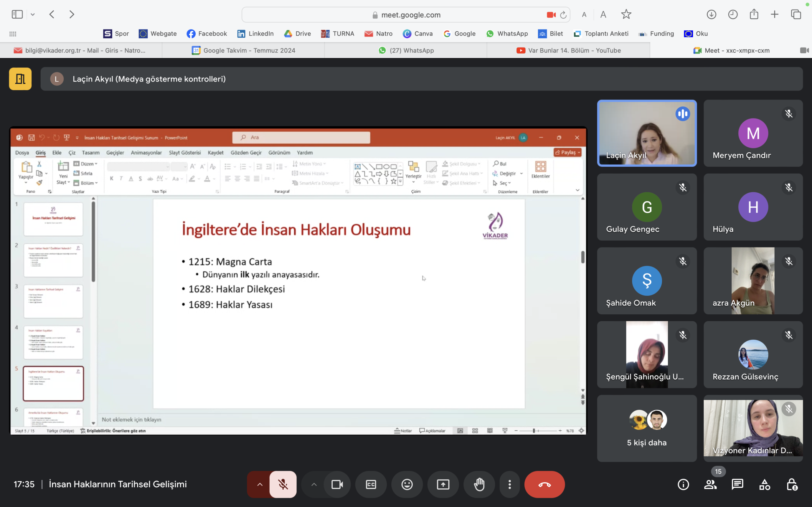Open the activities shapes icon

pyautogui.click(x=764, y=484)
